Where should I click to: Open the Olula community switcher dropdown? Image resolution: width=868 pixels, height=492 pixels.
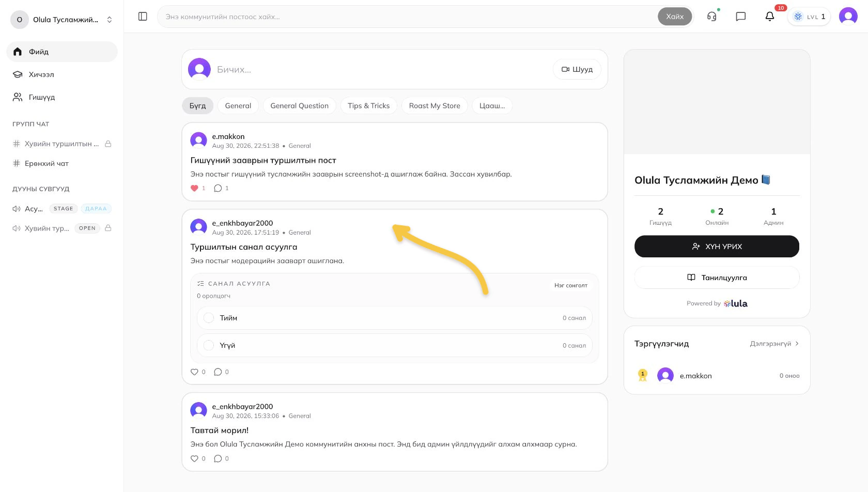(x=62, y=20)
